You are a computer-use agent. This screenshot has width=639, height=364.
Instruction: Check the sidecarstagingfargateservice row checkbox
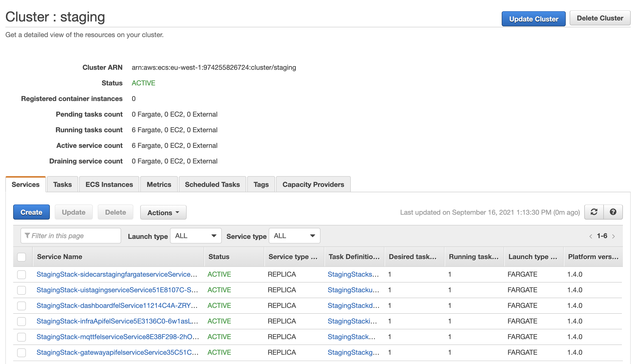point(21,274)
